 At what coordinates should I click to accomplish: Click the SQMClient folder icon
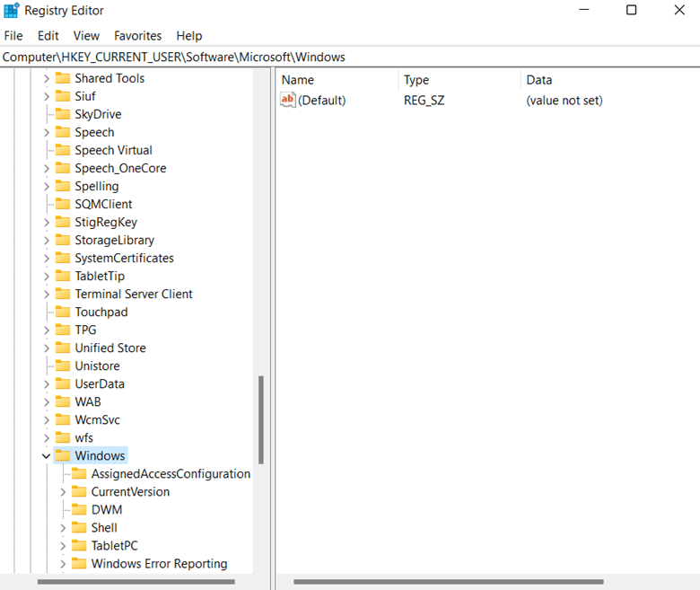tap(63, 204)
